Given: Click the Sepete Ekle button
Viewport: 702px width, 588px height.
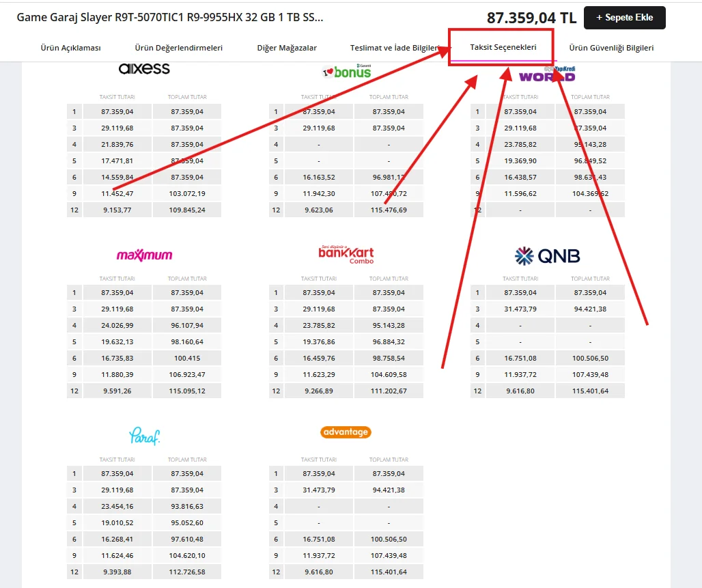Looking at the screenshot, I should [625, 18].
